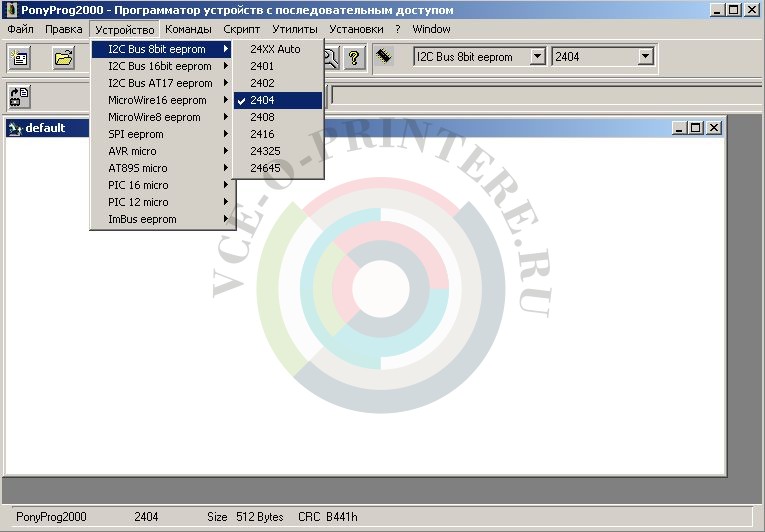Click the white hex editor area
The height and width of the screenshot is (532, 765).
coord(365,306)
